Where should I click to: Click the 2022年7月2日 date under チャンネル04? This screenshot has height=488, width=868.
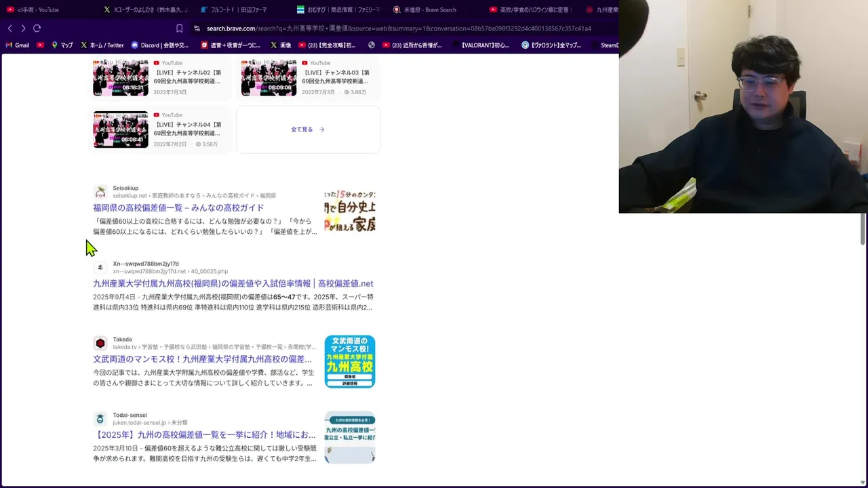tap(170, 144)
